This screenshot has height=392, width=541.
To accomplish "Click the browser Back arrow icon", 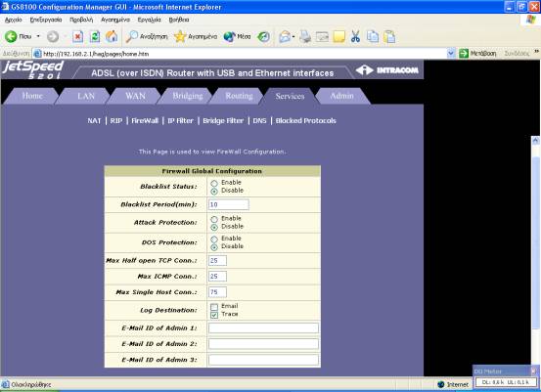I will [x=11, y=36].
